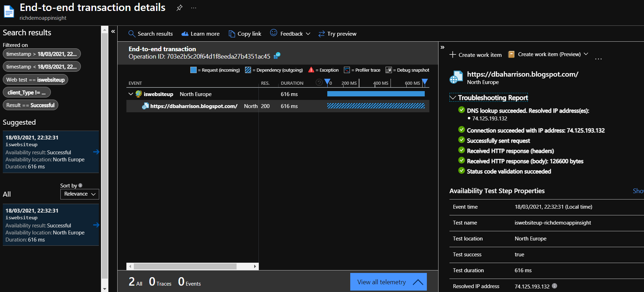This screenshot has width=644, height=292.
Task: Click the timestamp < 18/03/2021 filter pill
Action: [42, 67]
